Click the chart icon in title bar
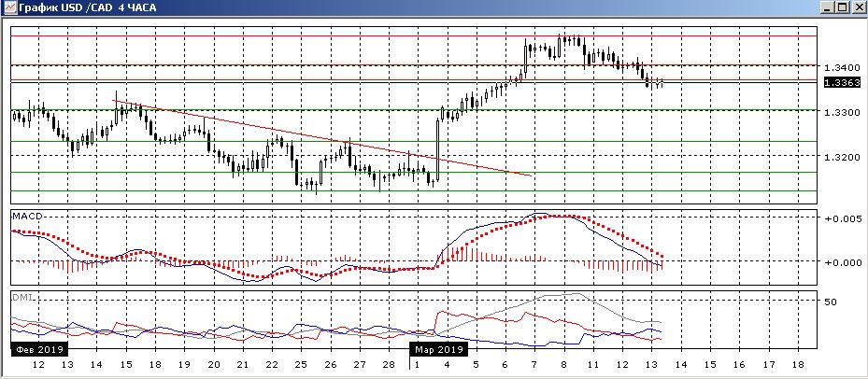The width and height of the screenshot is (868, 379). (8, 8)
